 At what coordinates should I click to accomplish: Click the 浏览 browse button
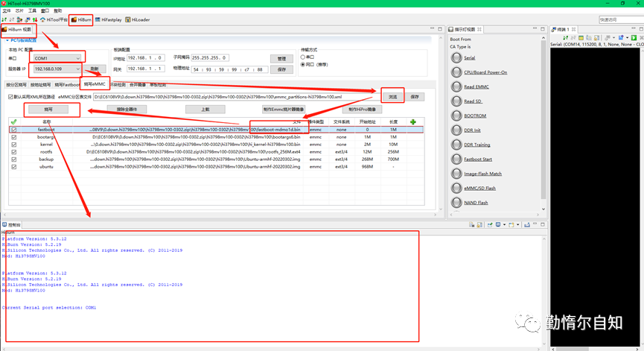[x=392, y=97]
